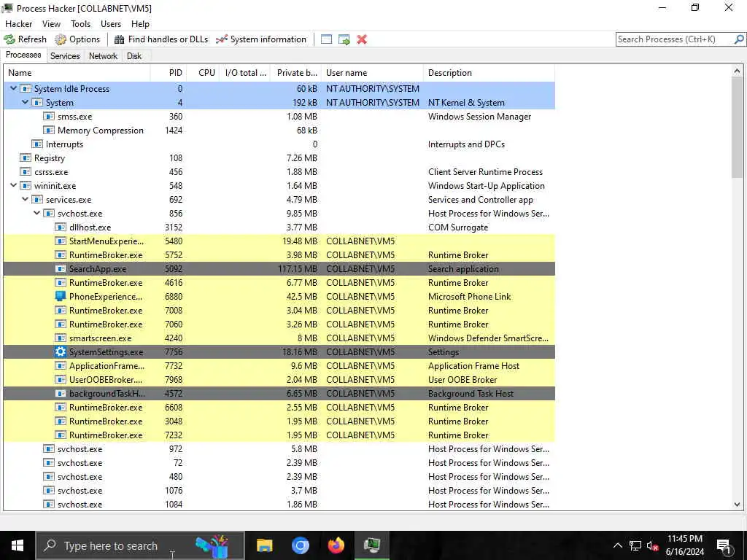Viewport: 747px width, 560px height.
Task: Sort by the User name column header
Action: [373, 73]
